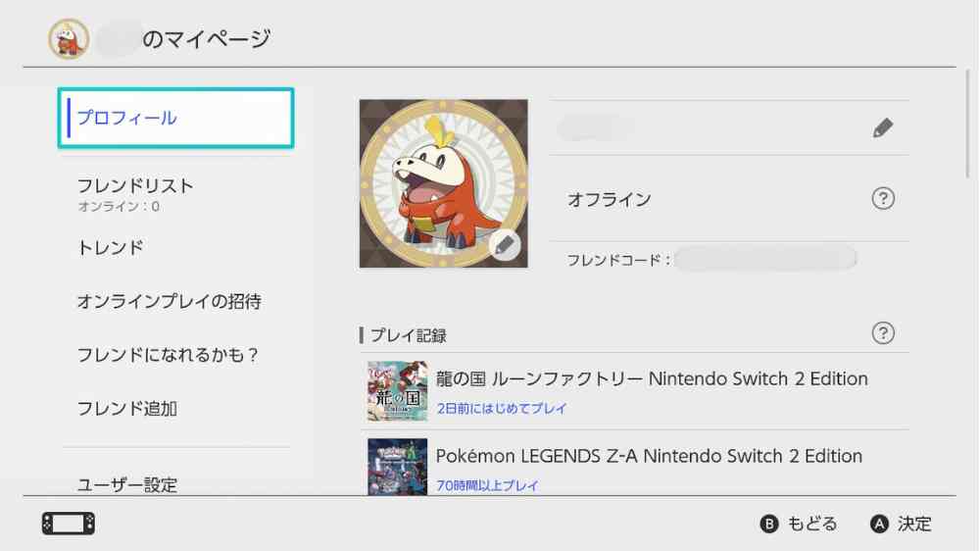Open ユーザー設定 in the sidebar

[126, 484]
